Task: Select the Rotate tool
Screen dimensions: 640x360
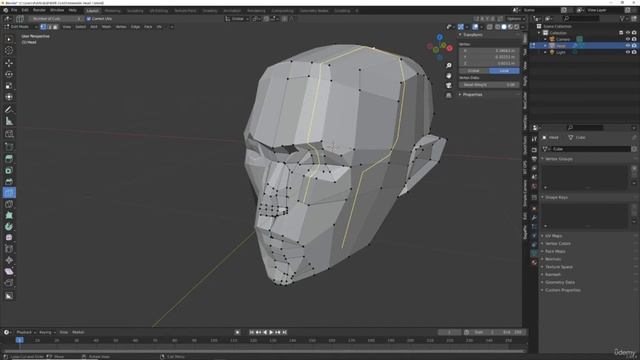Action: point(9,74)
